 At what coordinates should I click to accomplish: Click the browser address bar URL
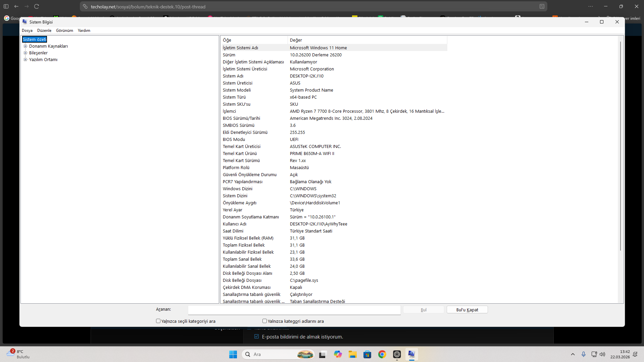pos(148,7)
